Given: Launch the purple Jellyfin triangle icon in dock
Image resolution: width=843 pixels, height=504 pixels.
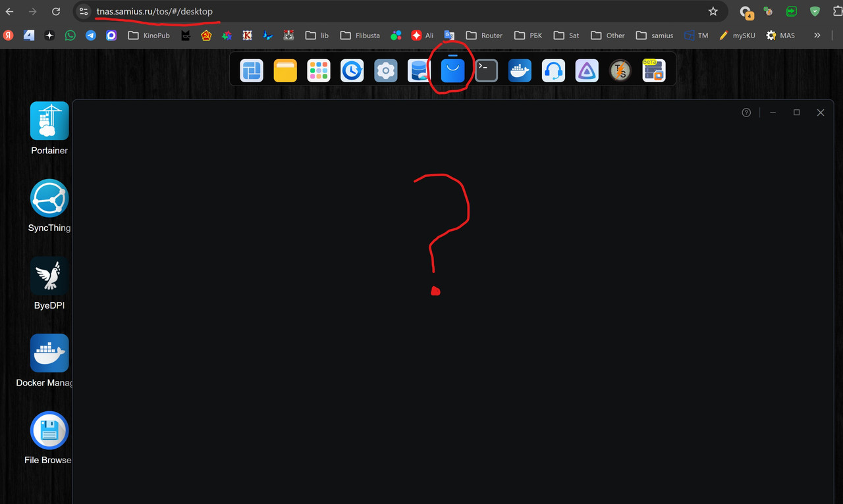Looking at the screenshot, I should tap(587, 70).
